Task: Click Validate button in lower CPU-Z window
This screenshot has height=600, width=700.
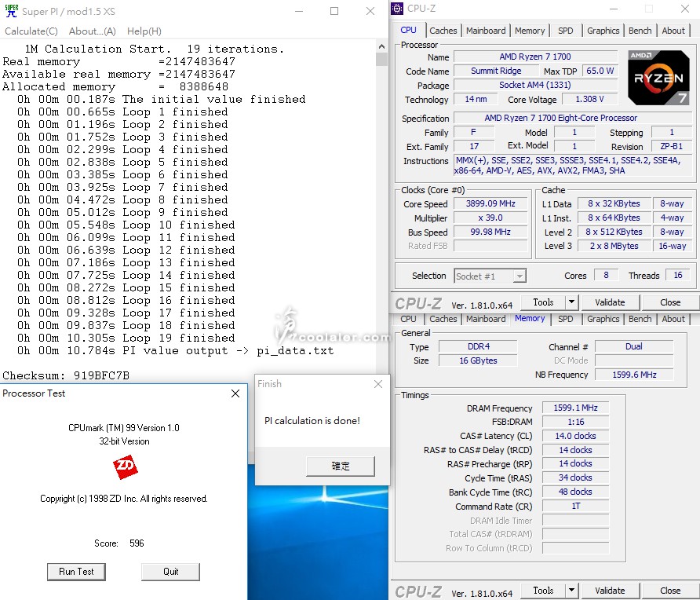Action: click(x=610, y=591)
